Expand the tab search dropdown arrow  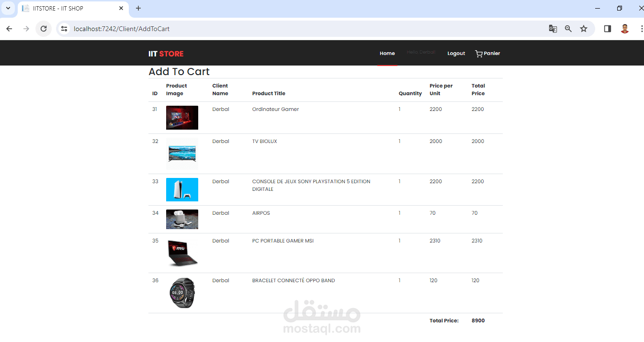8,8
